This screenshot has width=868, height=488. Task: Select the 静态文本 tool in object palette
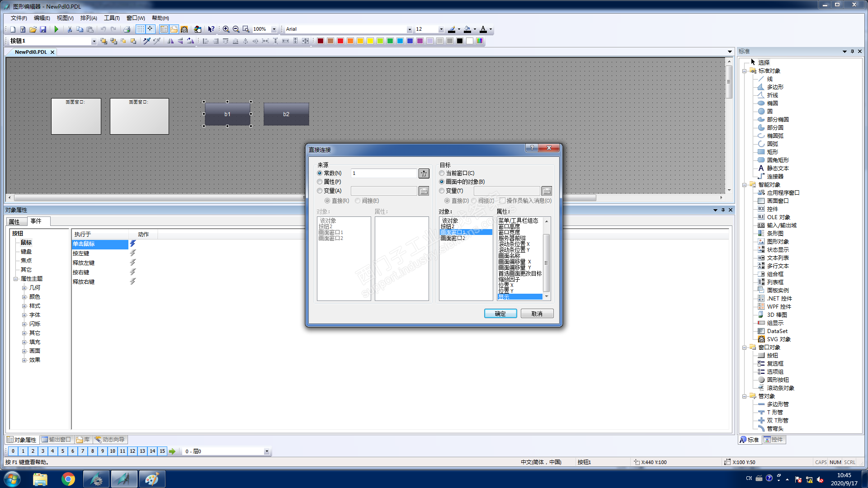(x=778, y=168)
